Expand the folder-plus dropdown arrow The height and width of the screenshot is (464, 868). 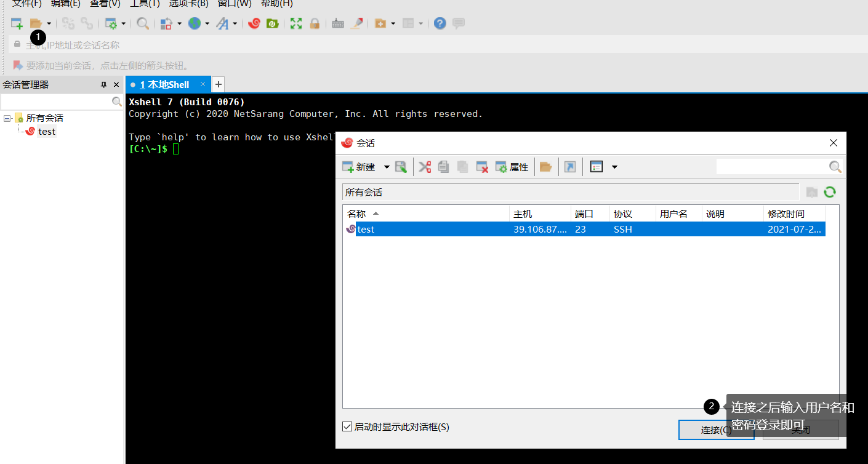(x=393, y=23)
